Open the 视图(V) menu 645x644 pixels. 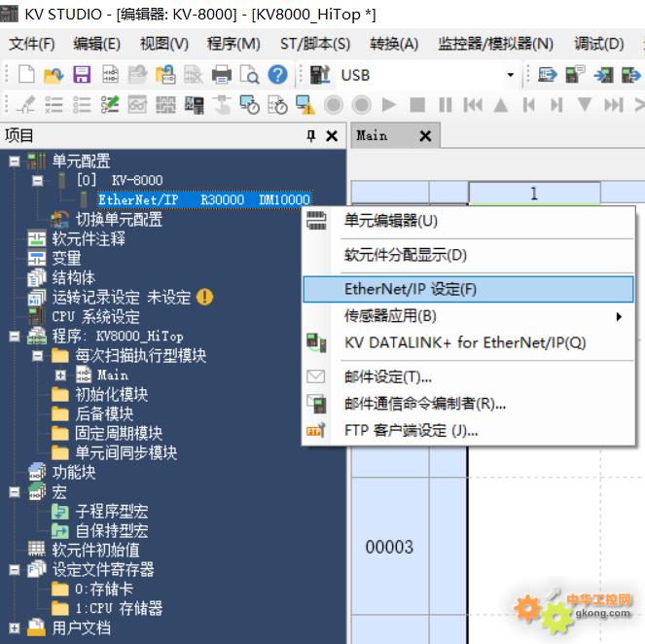[x=164, y=43]
